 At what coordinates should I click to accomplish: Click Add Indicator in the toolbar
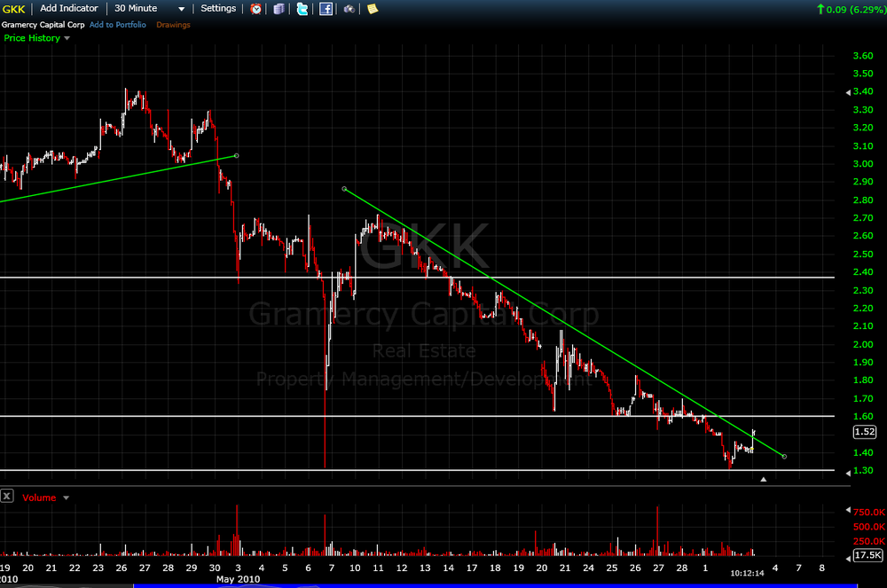coord(69,9)
